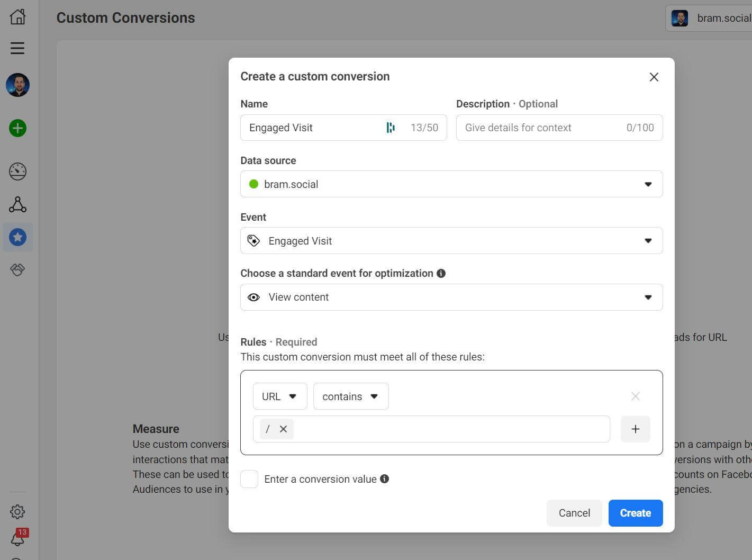Click info icon beside standard event label
Image resolution: width=752 pixels, height=560 pixels.
[x=441, y=273]
